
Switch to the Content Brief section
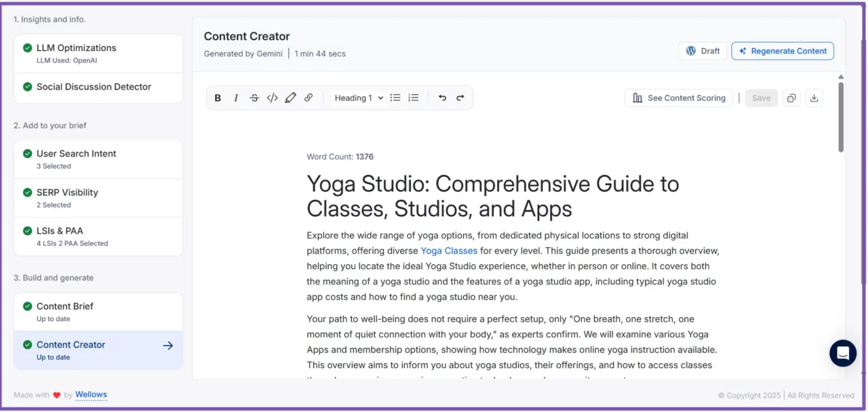[66, 306]
